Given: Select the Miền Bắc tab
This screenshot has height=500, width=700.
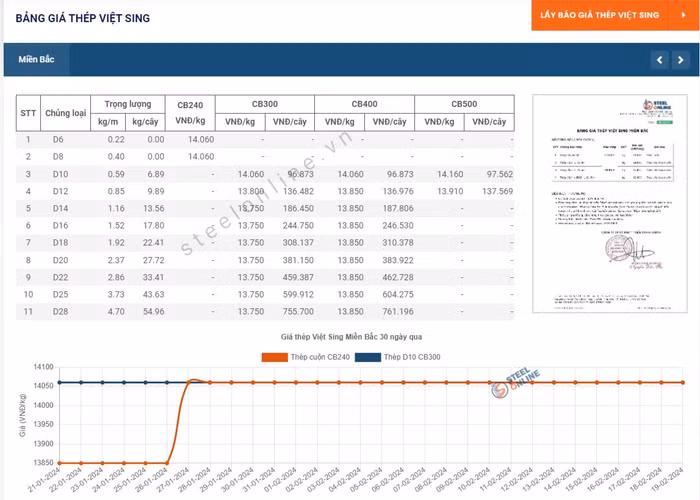Looking at the screenshot, I should pyautogui.click(x=36, y=60).
